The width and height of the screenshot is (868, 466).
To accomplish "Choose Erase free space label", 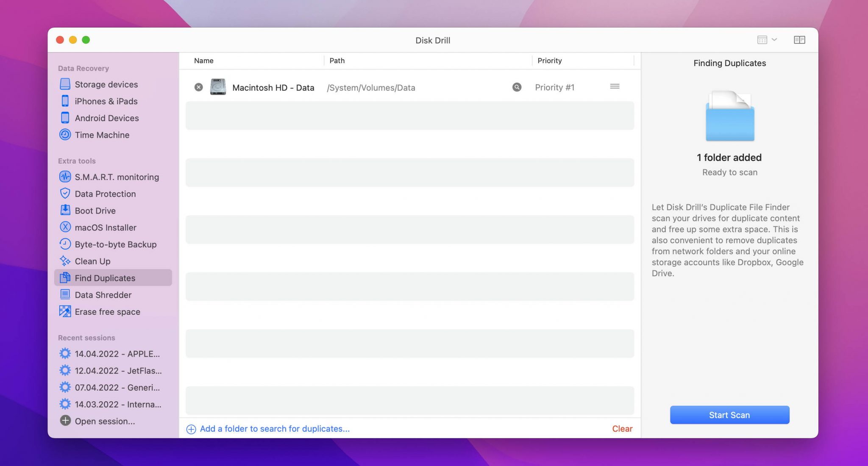I will [x=108, y=312].
